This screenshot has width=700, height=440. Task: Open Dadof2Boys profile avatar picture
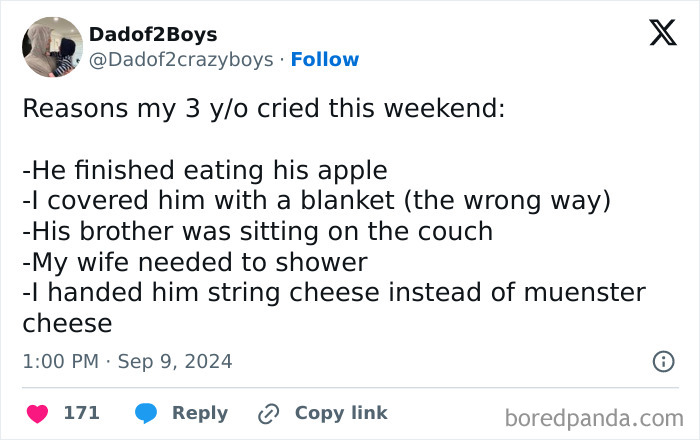coord(52,47)
